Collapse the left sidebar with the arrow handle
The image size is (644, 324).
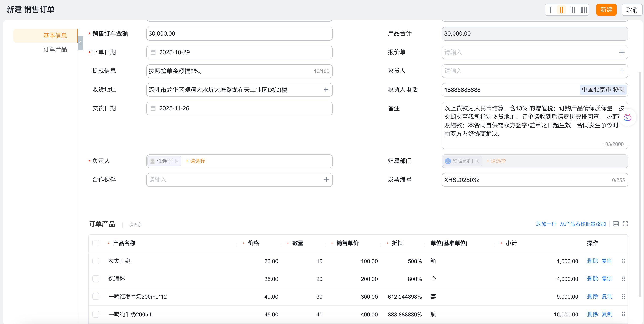click(x=80, y=43)
